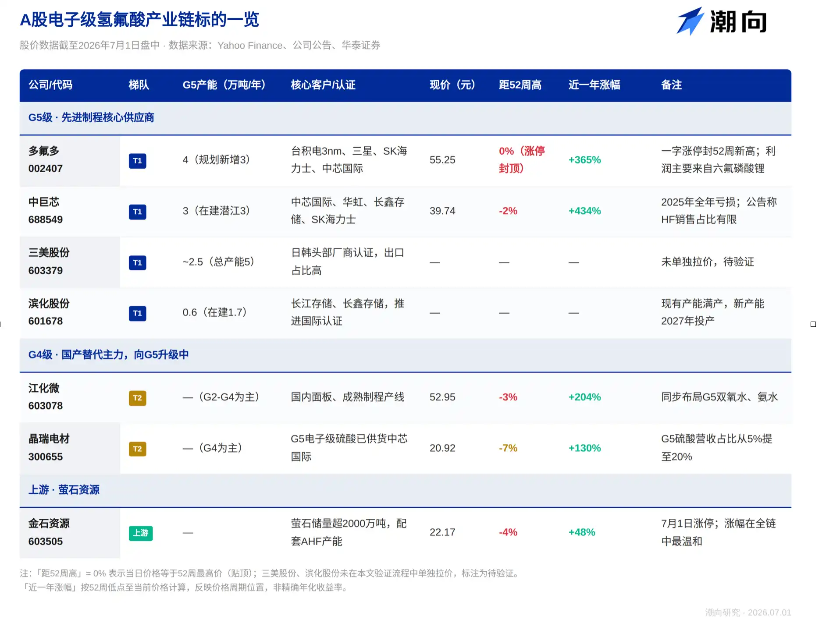
Task: Select the price 20.92
Action: (x=442, y=448)
